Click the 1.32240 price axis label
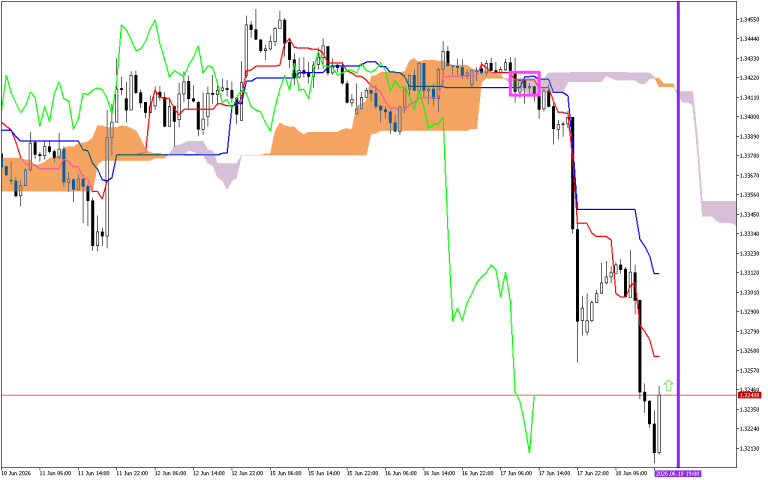768x480 pixels. click(x=750, y=429)
